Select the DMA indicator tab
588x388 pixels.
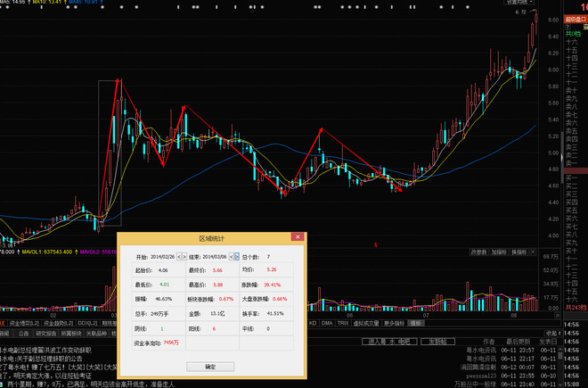[x=327, y=323]
